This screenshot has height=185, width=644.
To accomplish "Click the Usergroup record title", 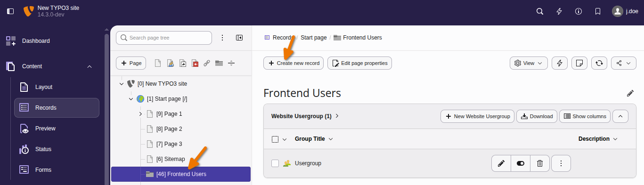I will tap(308, 163).
